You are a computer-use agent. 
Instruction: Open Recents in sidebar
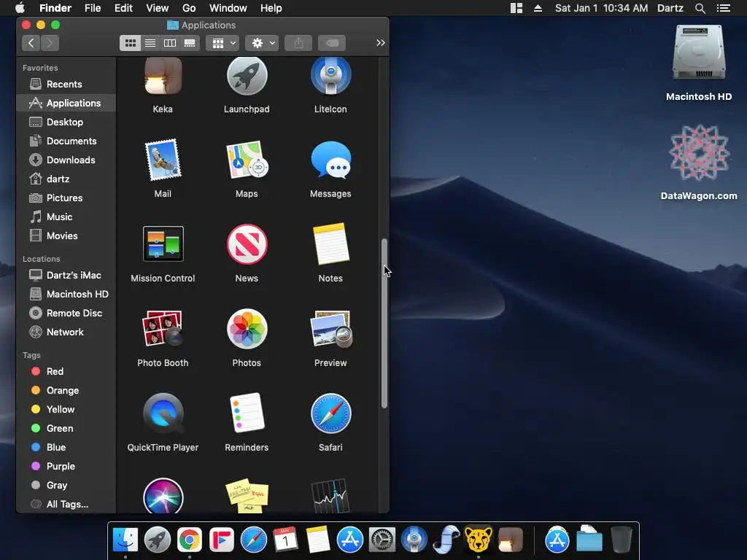pos(66,85)
